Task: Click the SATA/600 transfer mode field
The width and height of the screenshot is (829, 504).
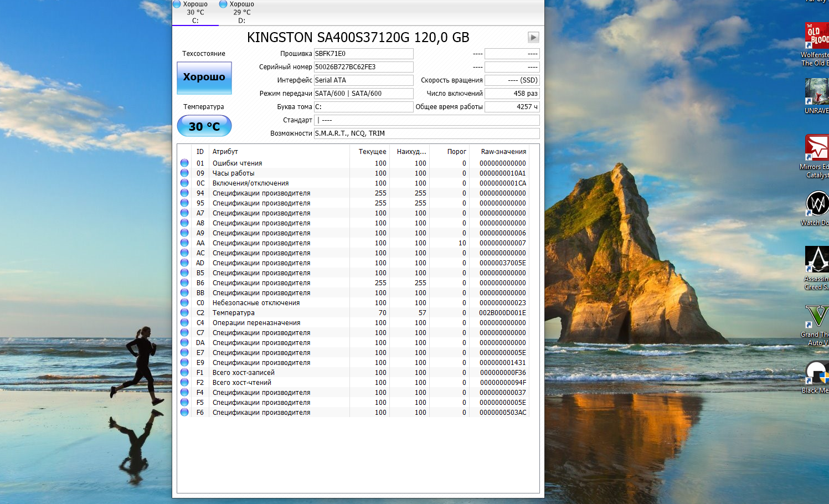Action: 363,94
